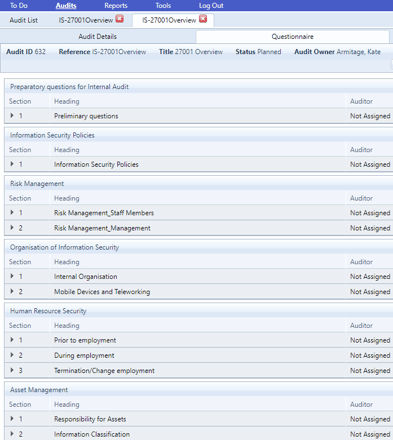Open the Audits menu
393x440 pixels.
tap(66, 6)
